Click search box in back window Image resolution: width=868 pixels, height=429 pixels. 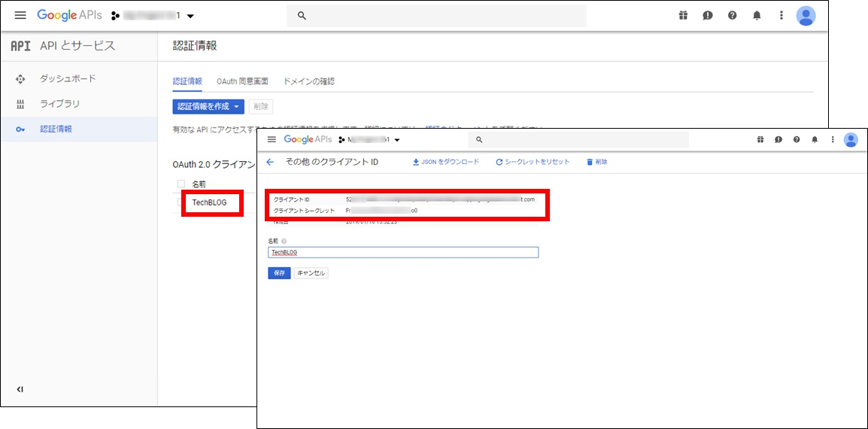(x=436, y=16)
